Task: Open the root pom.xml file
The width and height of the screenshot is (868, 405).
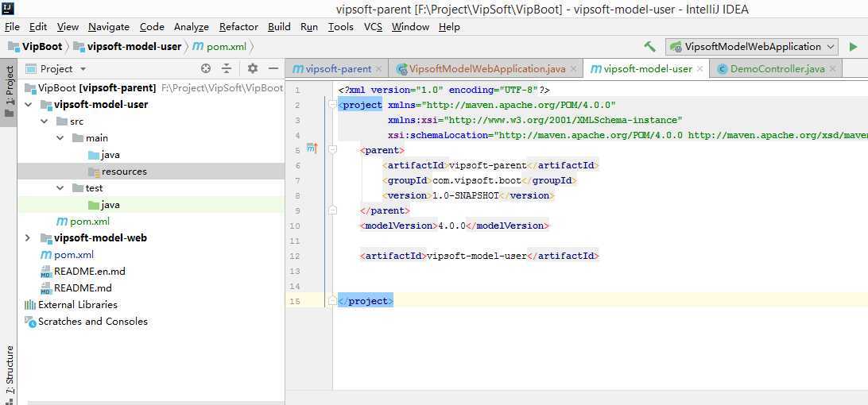Action: click(67, 254)
